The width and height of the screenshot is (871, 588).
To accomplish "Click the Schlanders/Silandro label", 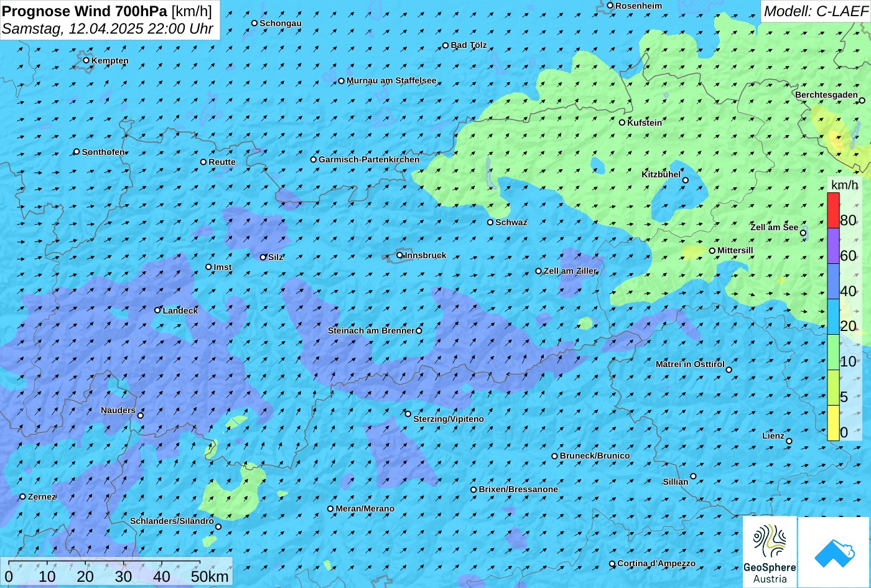I will [172, 521].
